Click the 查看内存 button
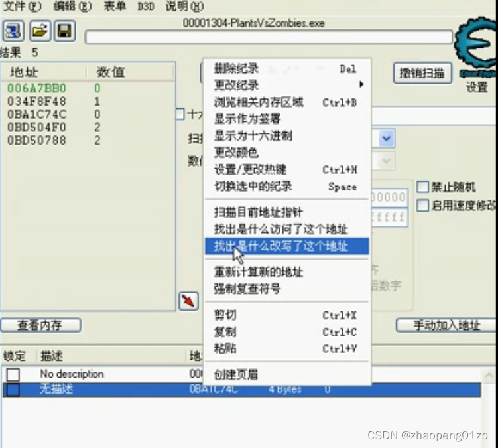498x448 pixels. tap(40, 325)
